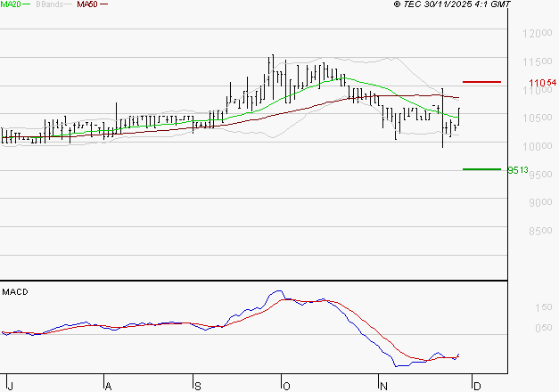Click the O month marker on time axis
Image resolution: width=559 pixels, height=392 pixels.
286,386
